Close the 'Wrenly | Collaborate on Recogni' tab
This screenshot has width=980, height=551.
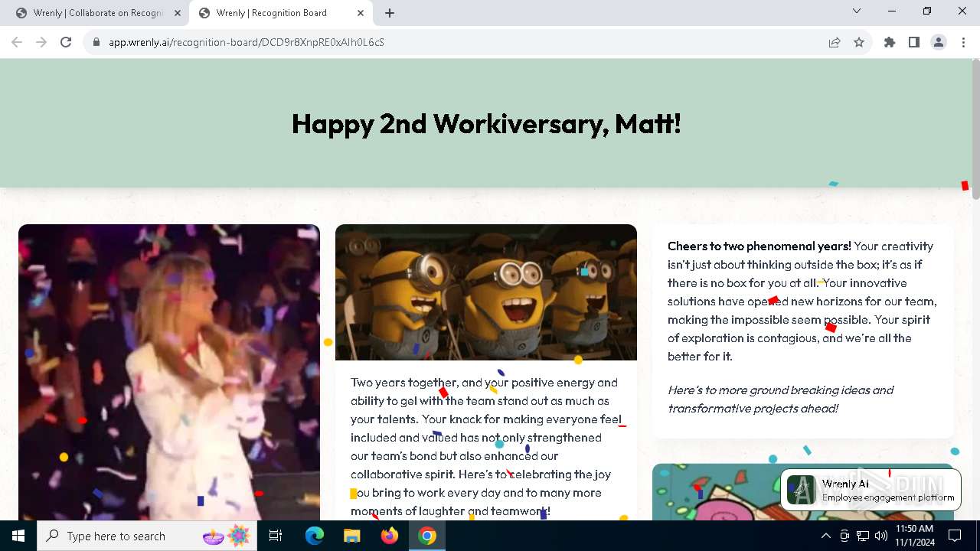tap(178, 13)
